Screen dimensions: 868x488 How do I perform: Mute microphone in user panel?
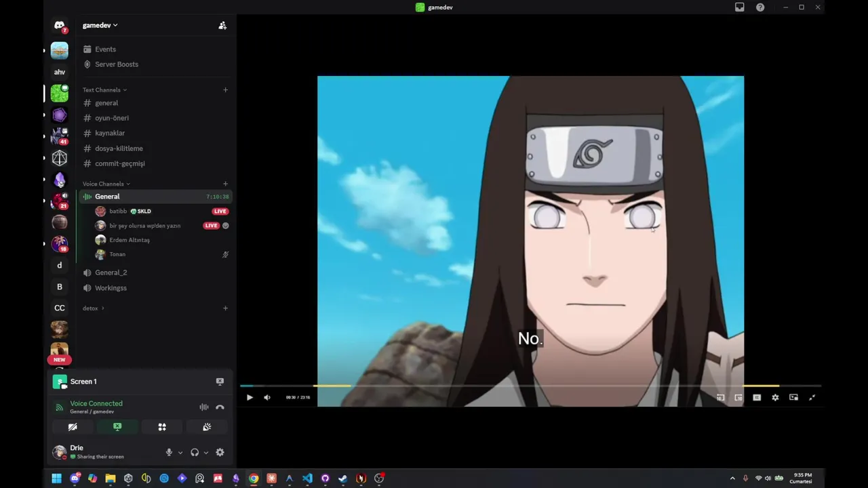(169, 452)
